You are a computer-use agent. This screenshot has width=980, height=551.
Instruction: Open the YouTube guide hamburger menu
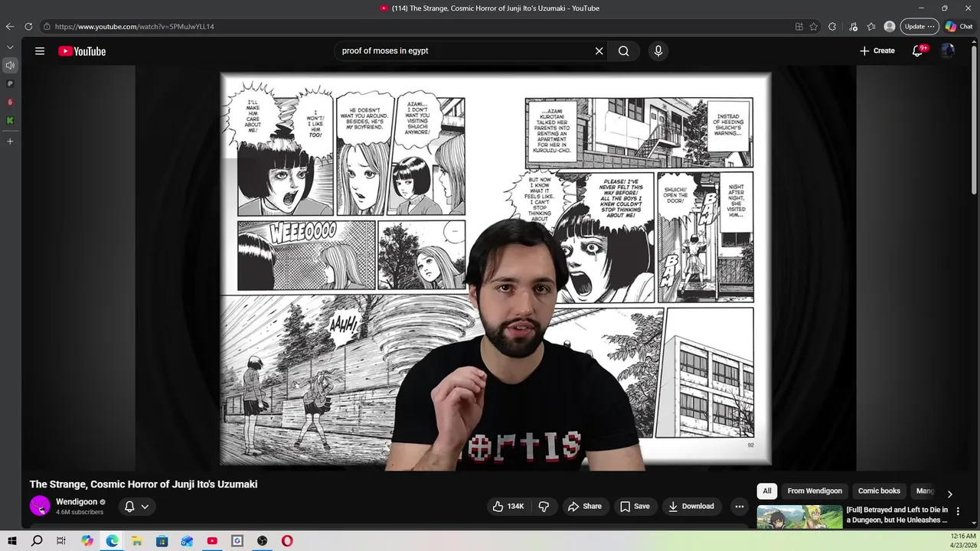[x=40, y=51]
